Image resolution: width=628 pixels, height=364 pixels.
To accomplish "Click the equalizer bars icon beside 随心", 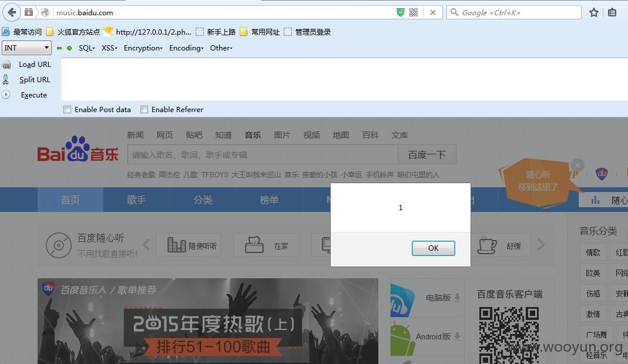I will point(596,200).
